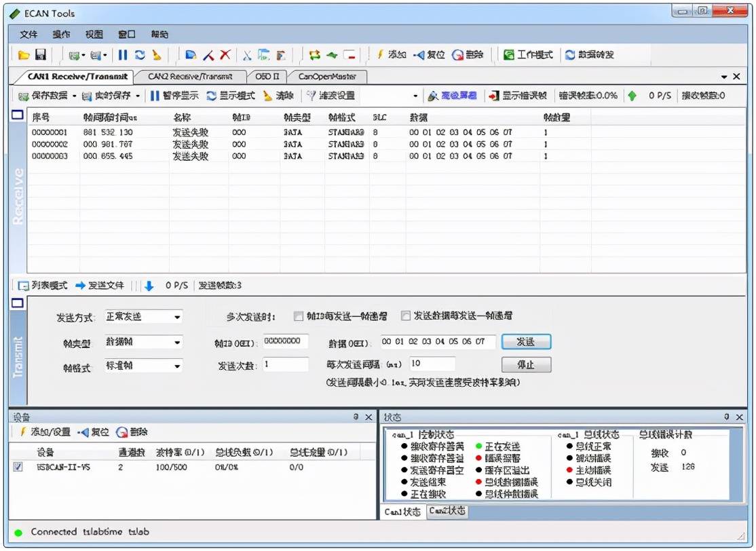Click 高级屏蔽 advanced mask
756x551 pixels.
coord(452,96)
